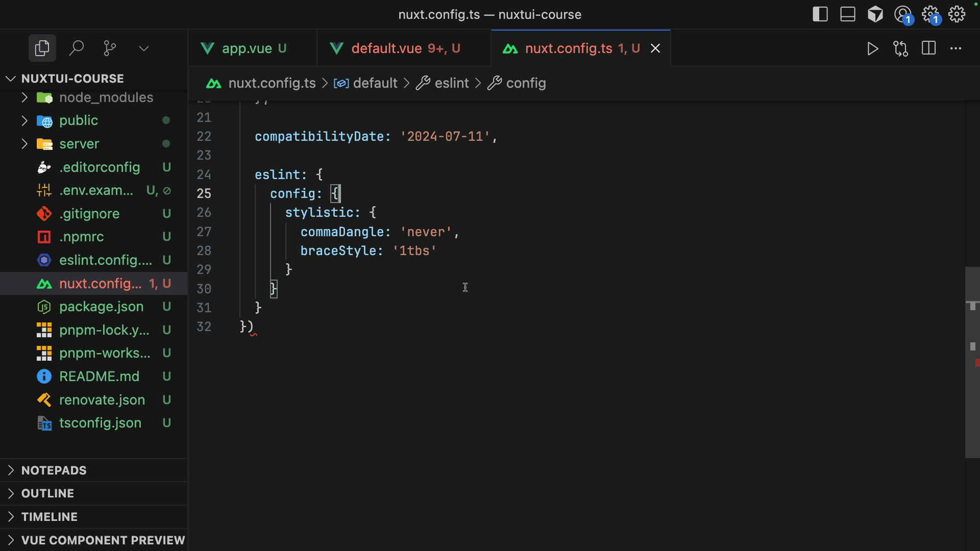The image size is (980, 551).
Task: Switch to the app.vue tab
Action: coord(247,48)
